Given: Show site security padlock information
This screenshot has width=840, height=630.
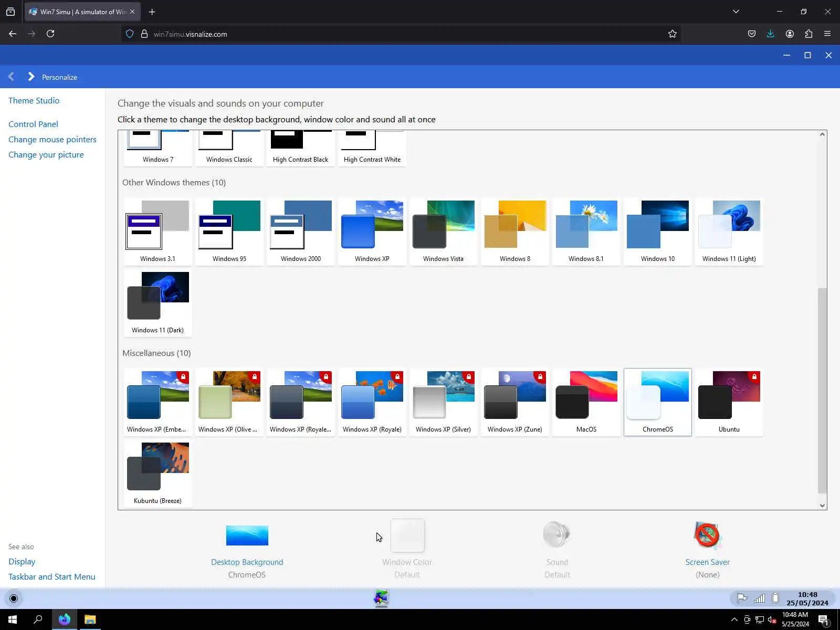Looking at the screenshot, I should click(144, 34).
